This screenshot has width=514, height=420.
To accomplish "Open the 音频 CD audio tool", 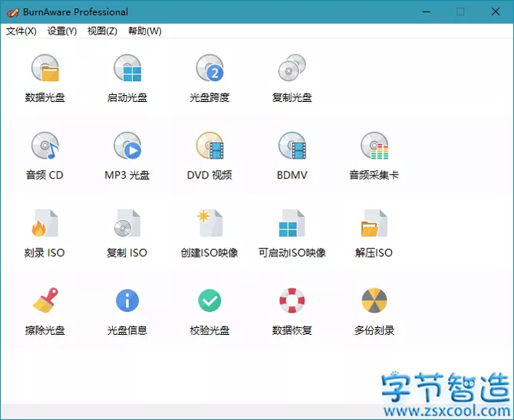I will point(45,156).
